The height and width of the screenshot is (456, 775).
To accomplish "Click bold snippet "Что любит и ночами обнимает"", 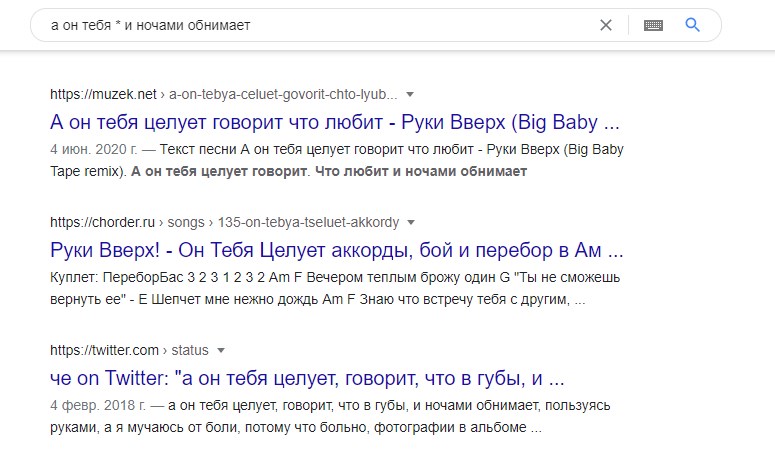I will 421,171.
